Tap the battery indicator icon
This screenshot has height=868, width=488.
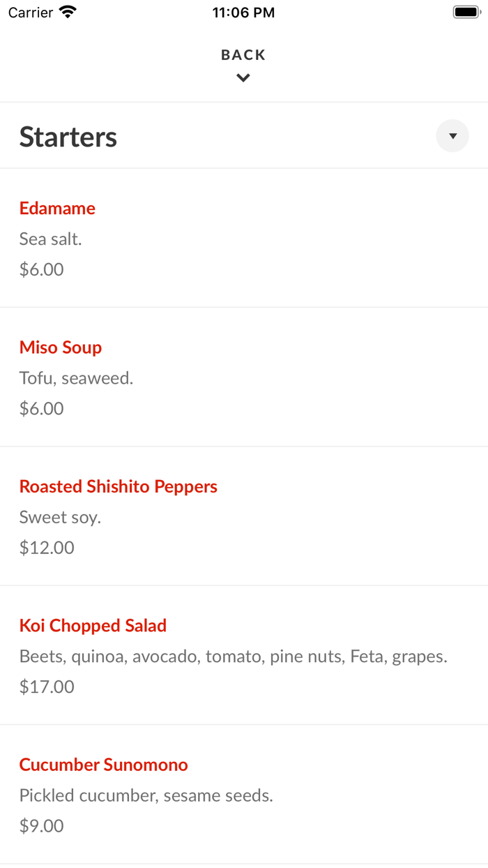[x=464, y=11]
